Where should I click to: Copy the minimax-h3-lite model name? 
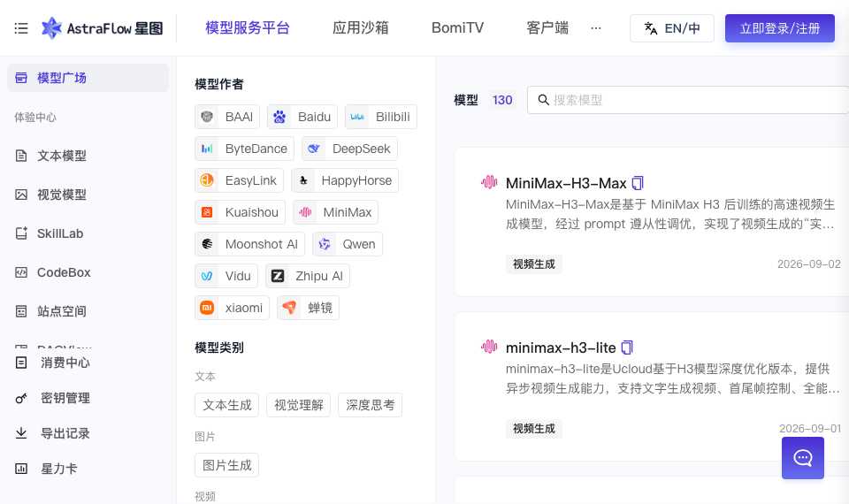point(627,347)
